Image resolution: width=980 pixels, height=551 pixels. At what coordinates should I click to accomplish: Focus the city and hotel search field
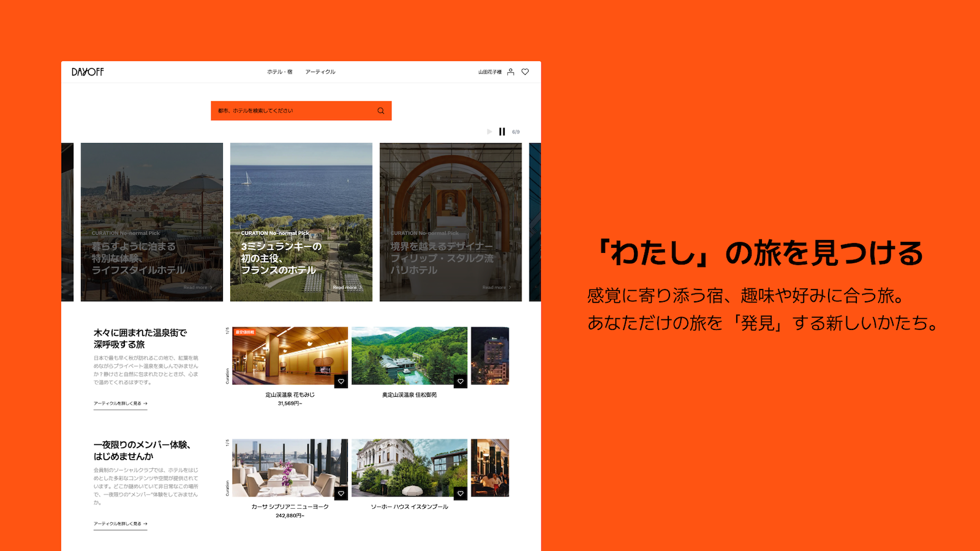point(293,111)
